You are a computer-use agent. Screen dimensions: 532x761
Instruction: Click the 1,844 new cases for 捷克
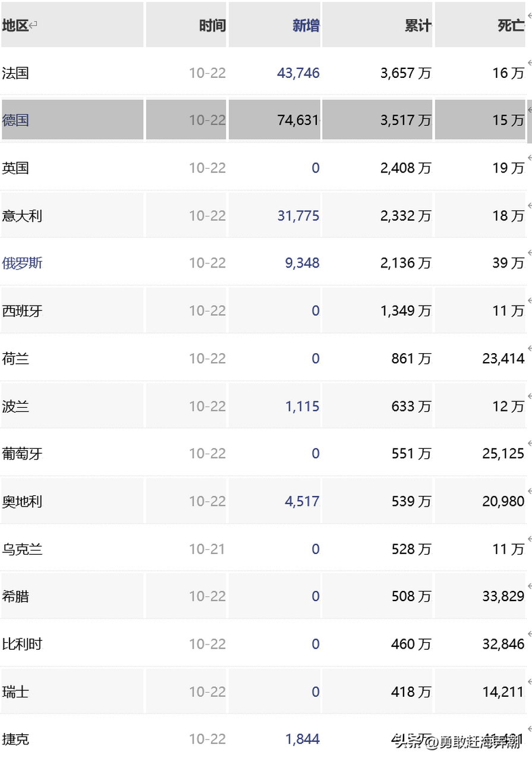[x=303, y=738]
